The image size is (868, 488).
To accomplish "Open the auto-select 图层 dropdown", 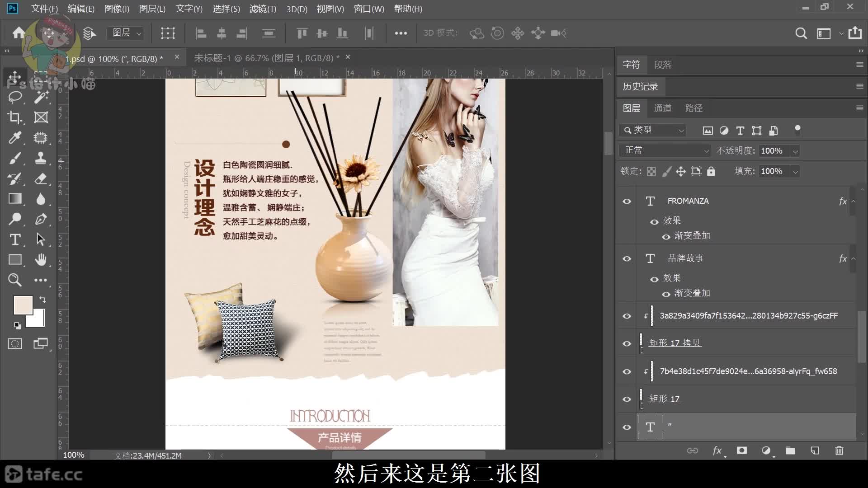I will coord(126,33).
